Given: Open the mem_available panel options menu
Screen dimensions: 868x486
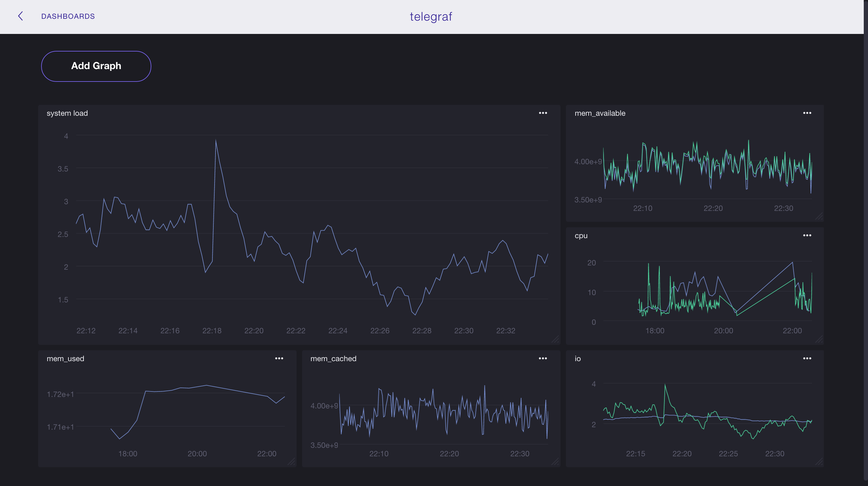Looking at the screenshot, I should pos(807,113).
